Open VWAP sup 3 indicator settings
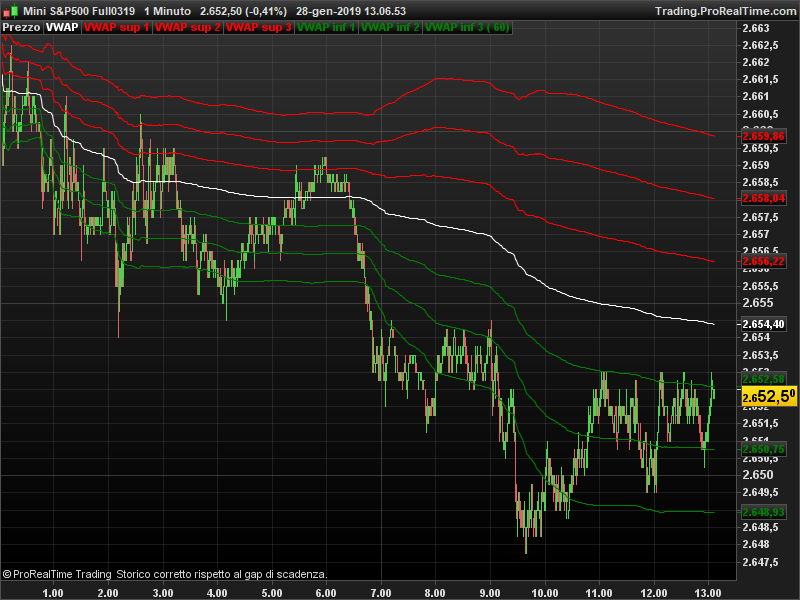This screenshot has height=600, width=800. 258,28
